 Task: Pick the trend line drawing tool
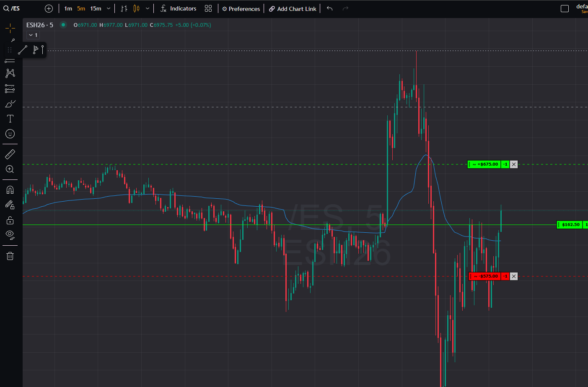click(x=23, y=50)
